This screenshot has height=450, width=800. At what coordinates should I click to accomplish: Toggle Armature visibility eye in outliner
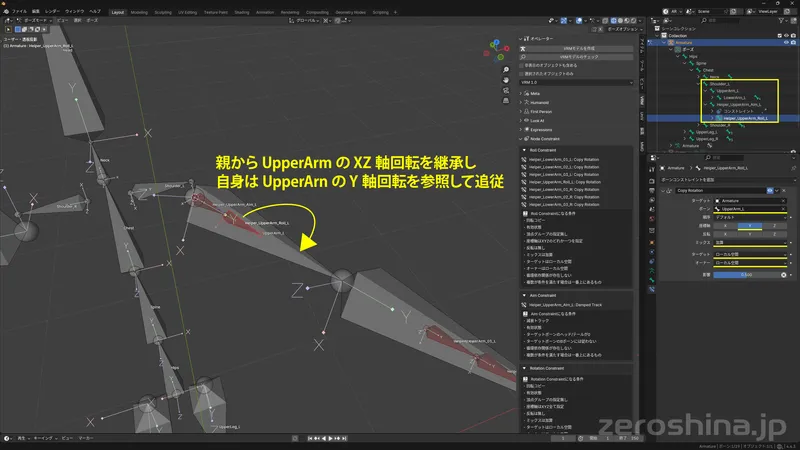point(786,43)
